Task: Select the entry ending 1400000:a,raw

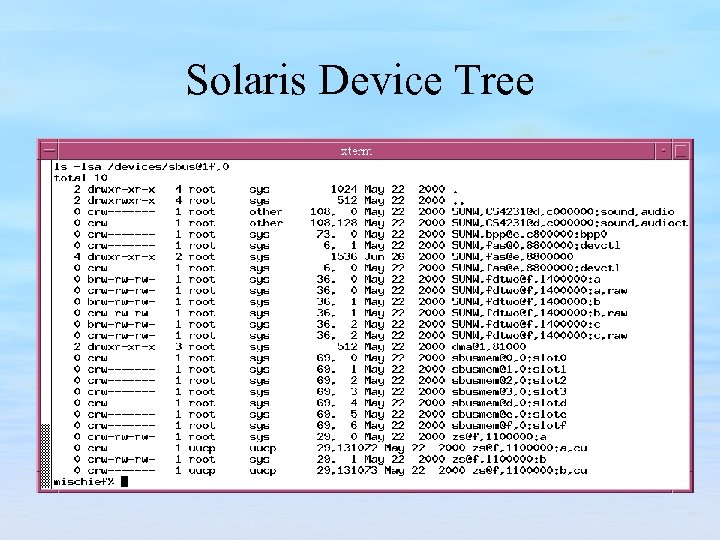Action: click(x=540, y=290)
